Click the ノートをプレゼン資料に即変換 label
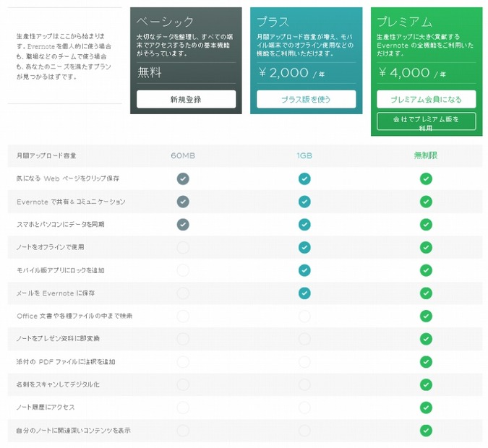 [x=58, y=339]
